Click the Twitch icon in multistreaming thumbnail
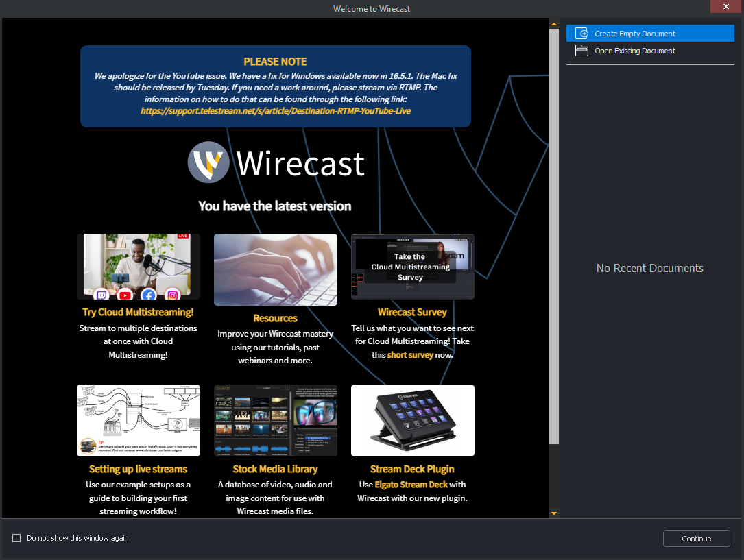Image resolution: width=744 pixels, height=560 pixels. click(101, 295)
